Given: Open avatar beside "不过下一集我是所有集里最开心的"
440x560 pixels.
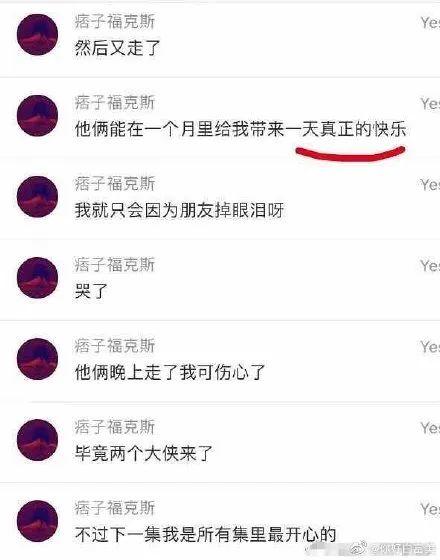Looking at the screenshot, I should tap(37, 521).
